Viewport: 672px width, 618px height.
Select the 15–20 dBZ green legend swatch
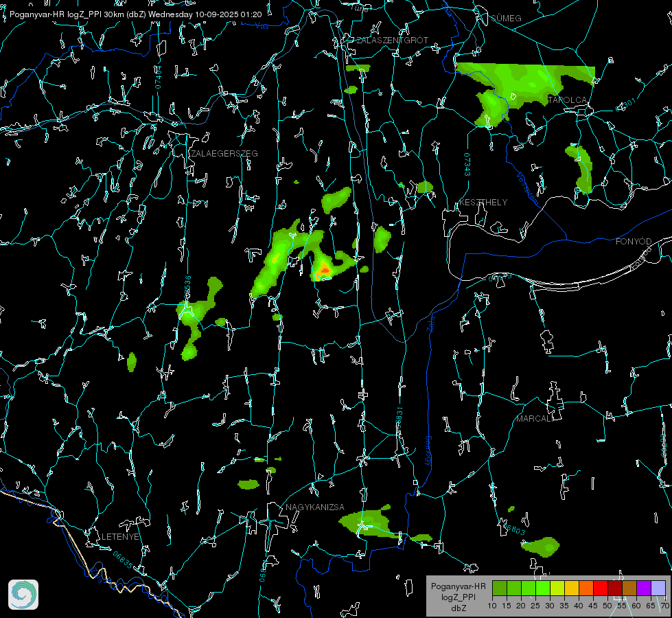click(x=514, y=588)
